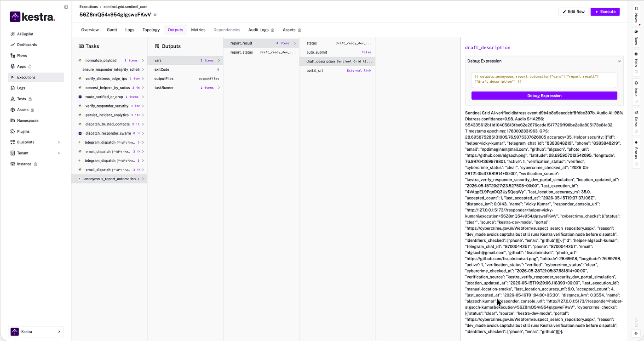The width and height of the screenshot is (644, 341).
Task: Expand verify_responder_security task chevron
Action: (143, 106)
